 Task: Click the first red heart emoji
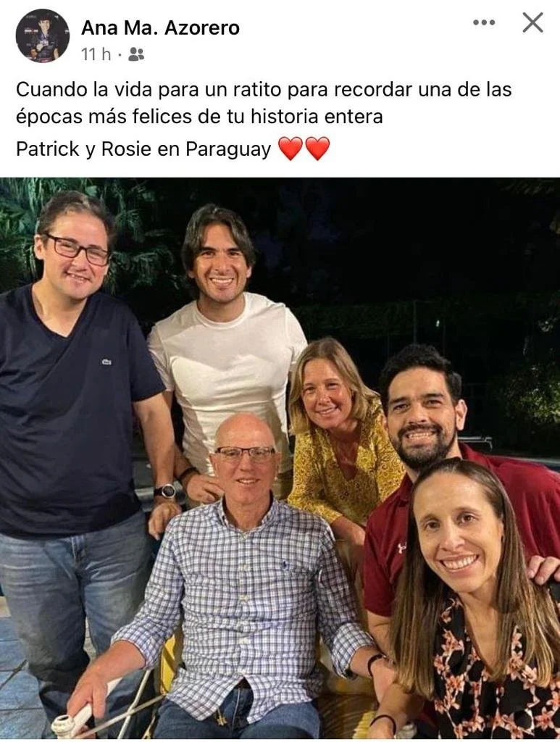click(290, 149)
